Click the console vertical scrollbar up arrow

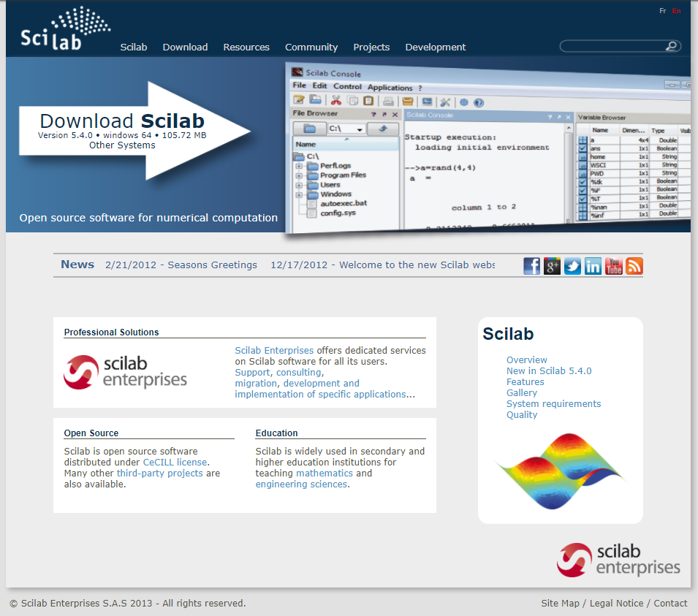(x=569, y=128)
